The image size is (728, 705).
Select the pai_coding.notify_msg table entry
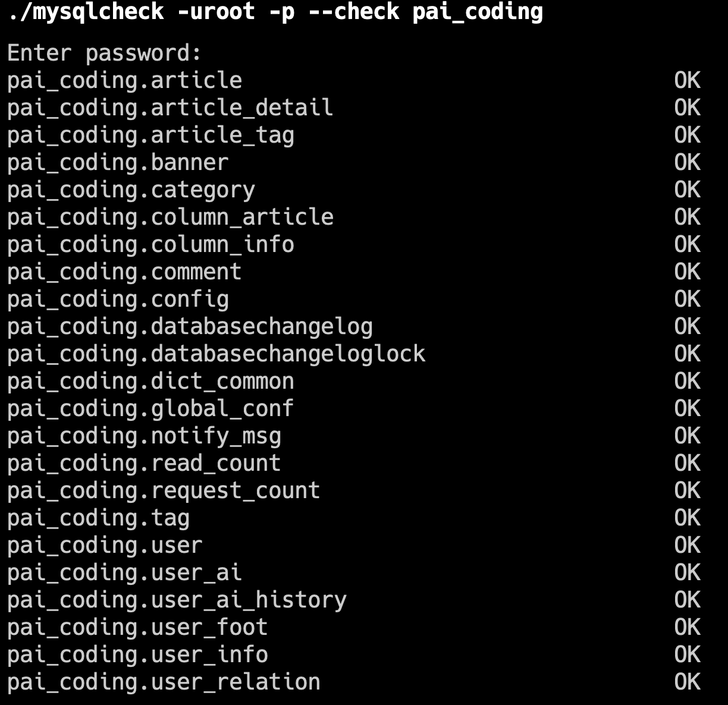[144, 436]
